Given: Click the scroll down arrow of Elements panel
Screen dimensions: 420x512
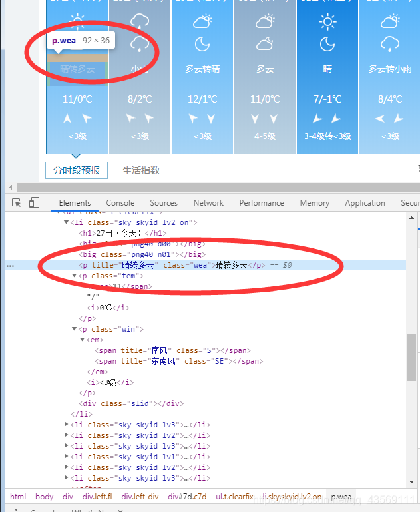Looking at the screenshot, I should (411, 481).
